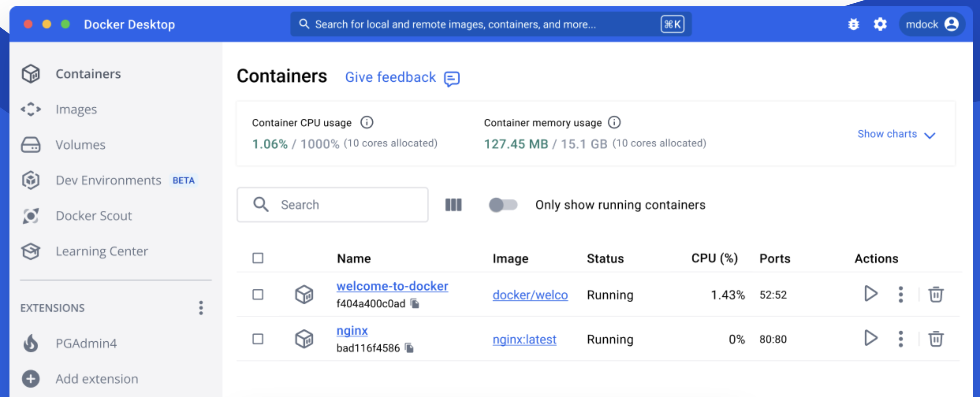Show info for Container CPU usage
Image resolution: width=980 pixels, height=397 pixels.
click(367, 122)
